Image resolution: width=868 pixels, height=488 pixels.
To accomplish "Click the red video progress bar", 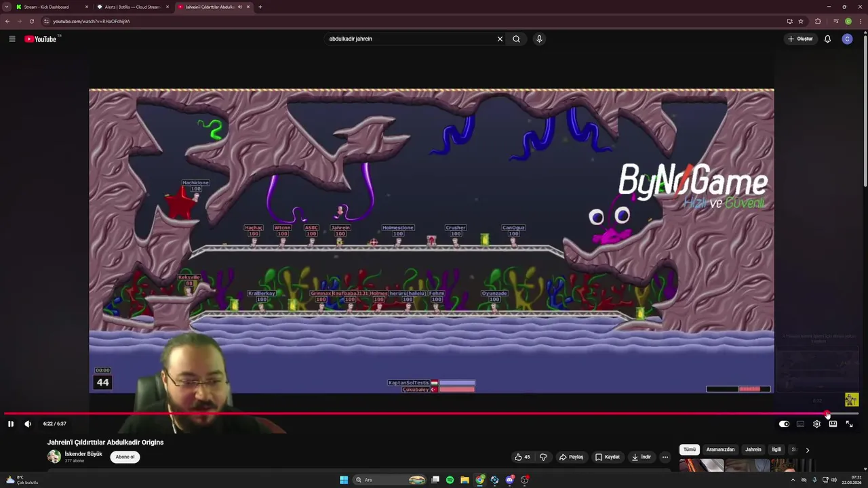I will 415,413.
